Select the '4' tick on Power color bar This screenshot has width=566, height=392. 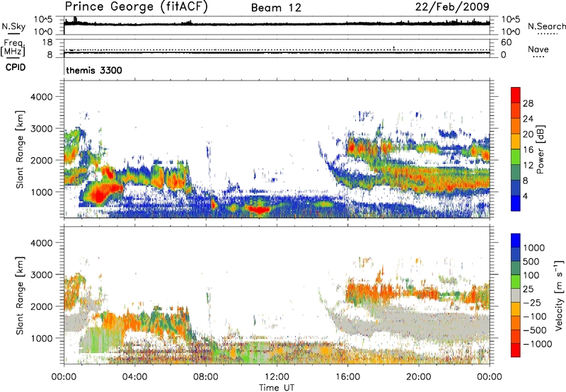pos(525,196)
